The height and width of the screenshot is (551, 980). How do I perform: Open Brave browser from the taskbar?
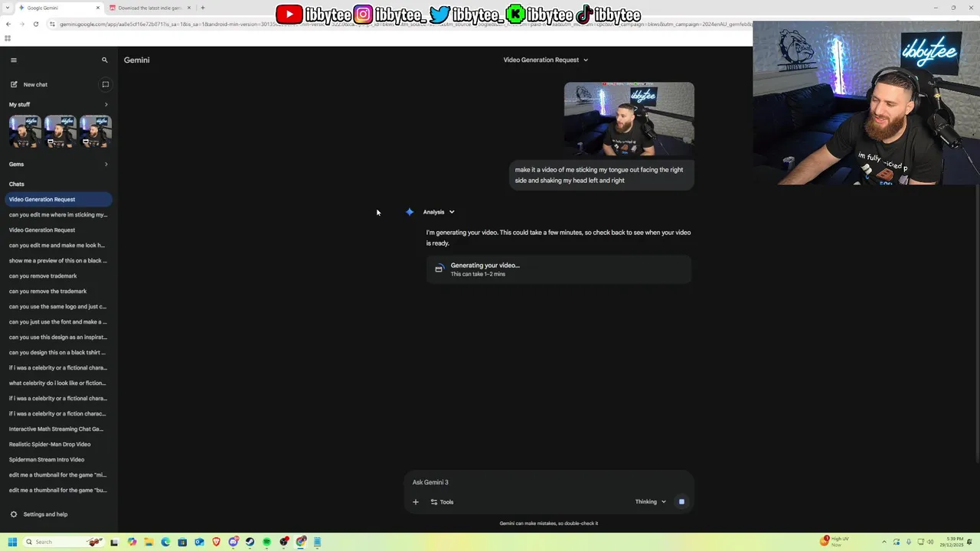(x=216, y=542)
